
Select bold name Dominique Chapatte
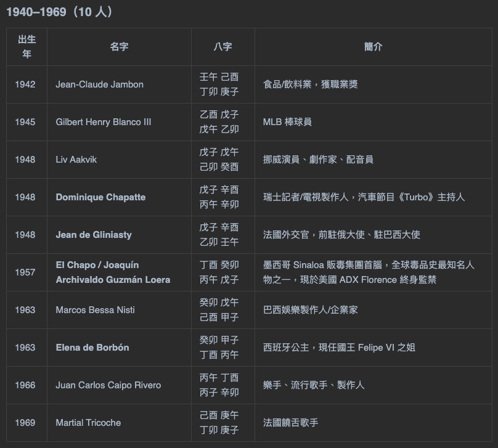click(x=100, y=197)
